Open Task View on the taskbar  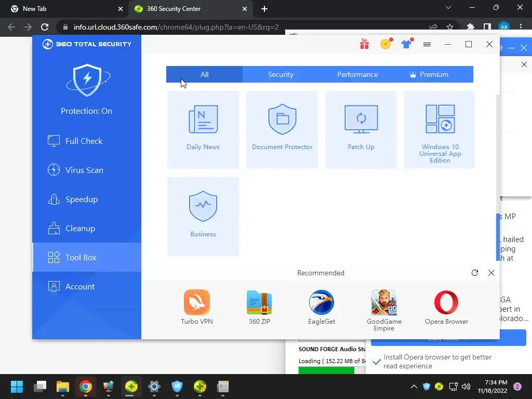click(x=40, y=387)
